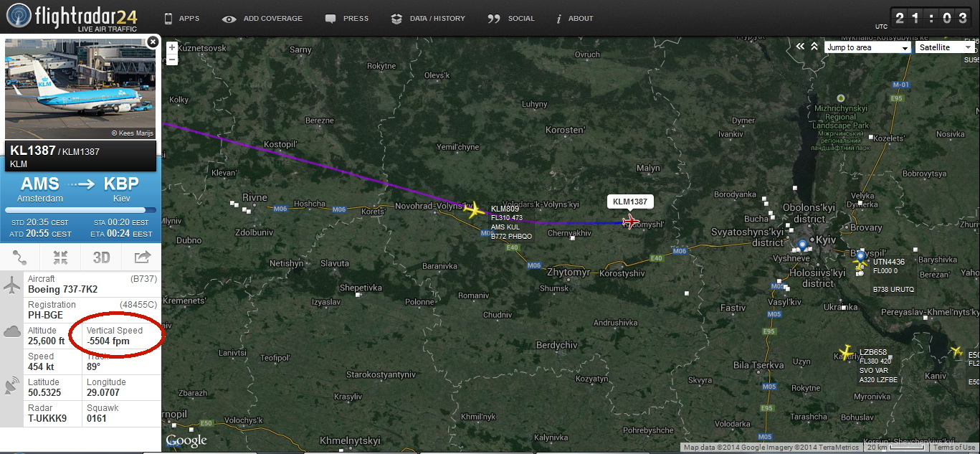Screen dimensions: 980x454
Task: Open the Satellite map type dropdown
Action: click(945, 47)
